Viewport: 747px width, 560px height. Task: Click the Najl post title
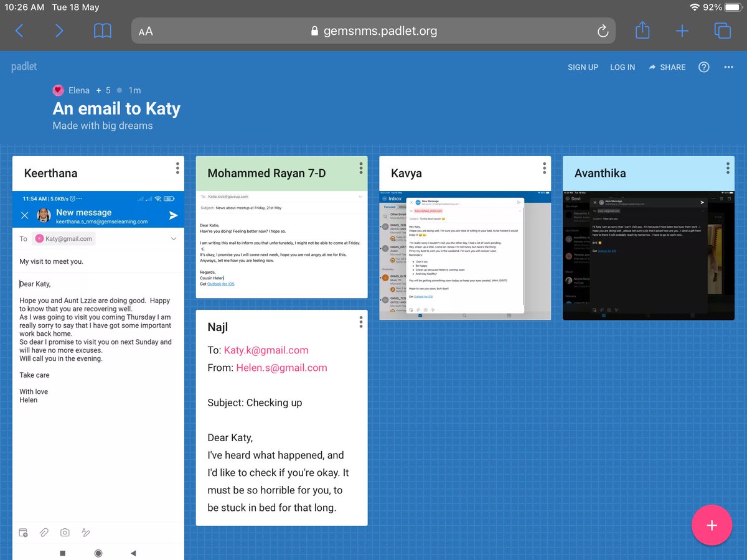point(218,327)
